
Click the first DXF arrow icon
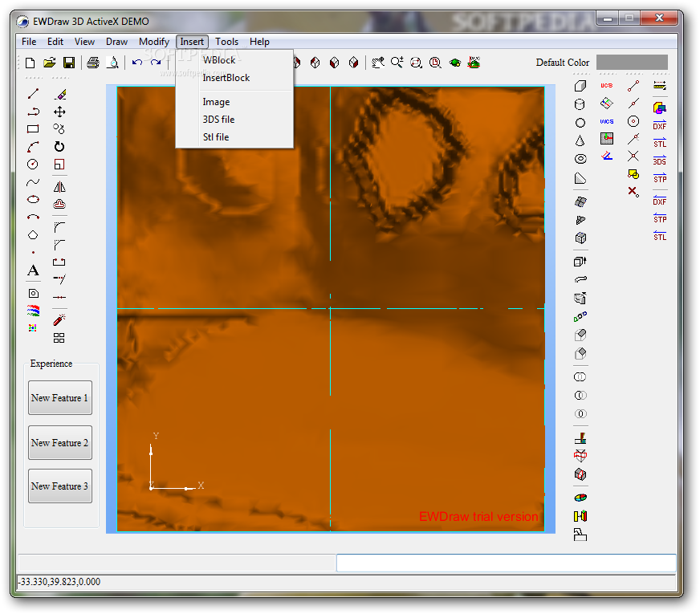659,125
